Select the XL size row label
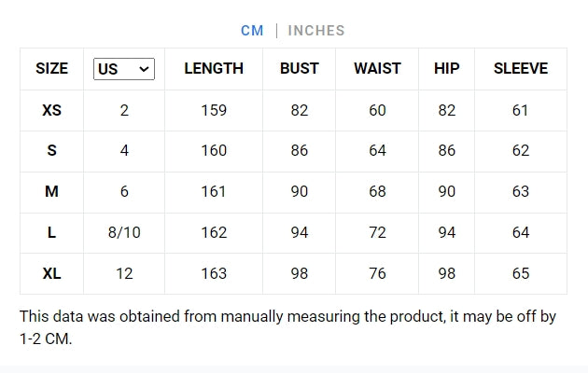The width and height of the screenshot is (588, 373). click(52, 274)
